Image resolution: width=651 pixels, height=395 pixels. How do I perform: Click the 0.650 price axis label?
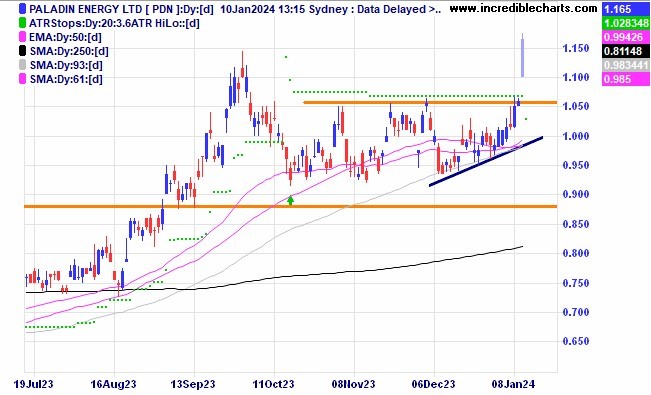tap(576, 341)
